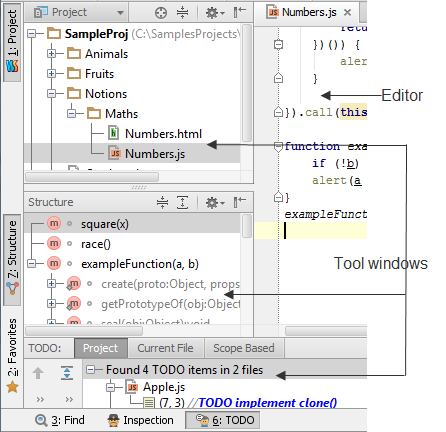Image resolution: width=446 pixels, height=432 pixels.
Task: Open the 3: Find tool window
Action: pos(60,420)
